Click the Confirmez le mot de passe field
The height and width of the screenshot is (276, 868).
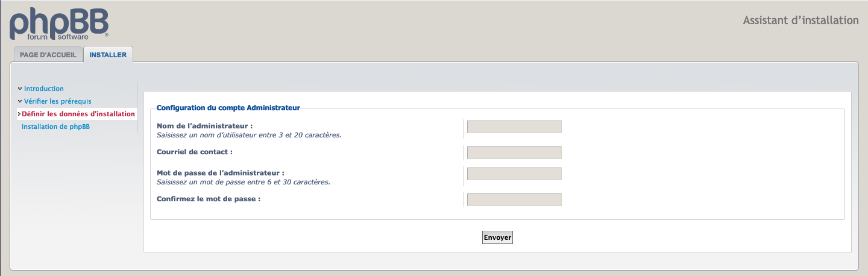[x=514, y=199]
